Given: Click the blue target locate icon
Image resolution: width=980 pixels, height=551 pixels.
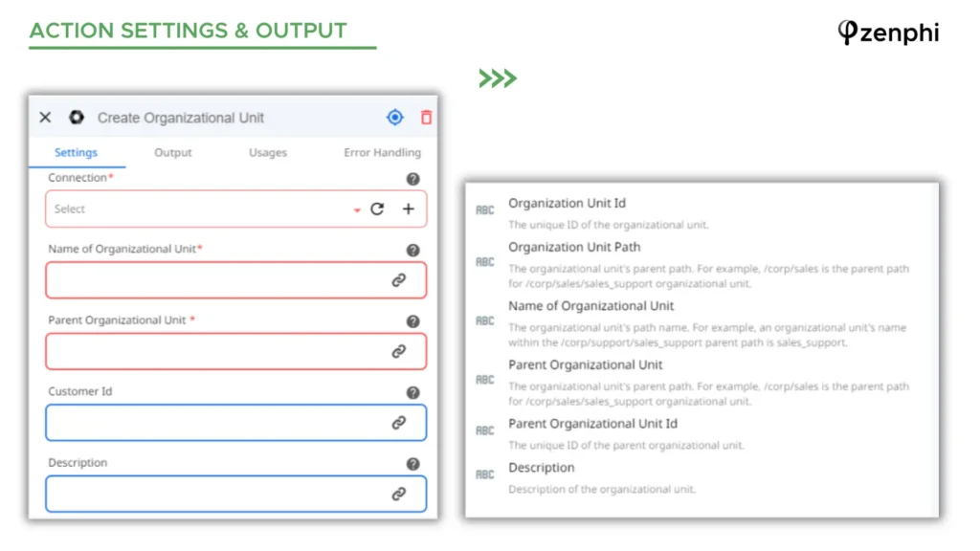Looking at the screenshot, I should pyautogui.click(x=395, y=118).
